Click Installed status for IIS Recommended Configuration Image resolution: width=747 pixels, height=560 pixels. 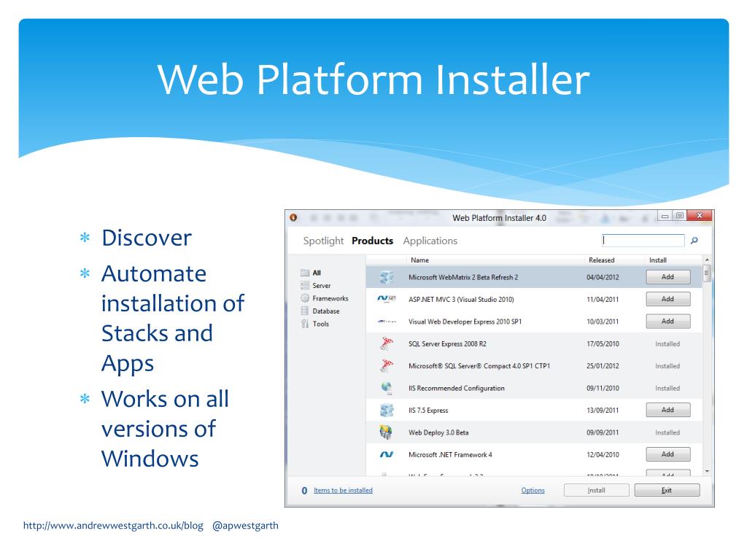click(x=667, y=388)
